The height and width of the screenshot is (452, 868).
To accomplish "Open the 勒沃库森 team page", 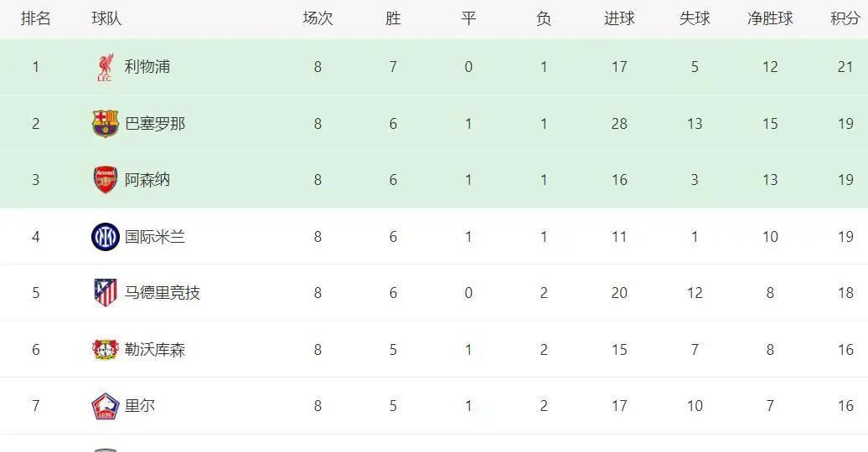I will tap(154, 350).
